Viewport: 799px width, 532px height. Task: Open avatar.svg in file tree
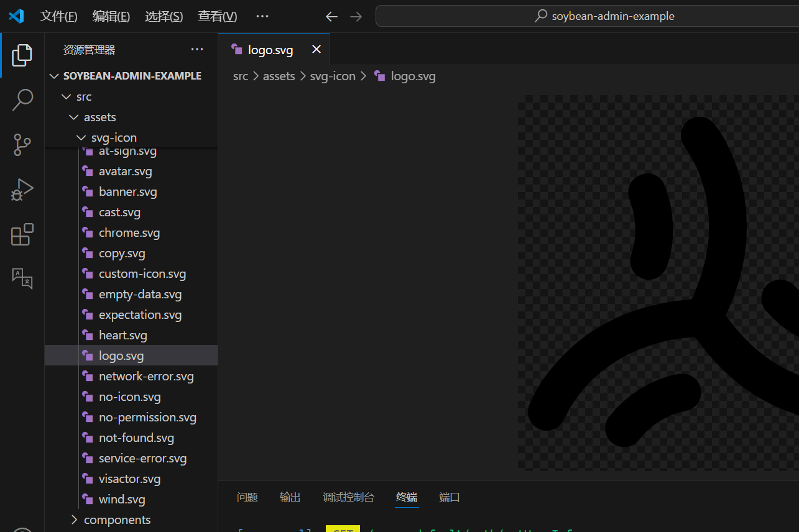[x=132, y=171]
